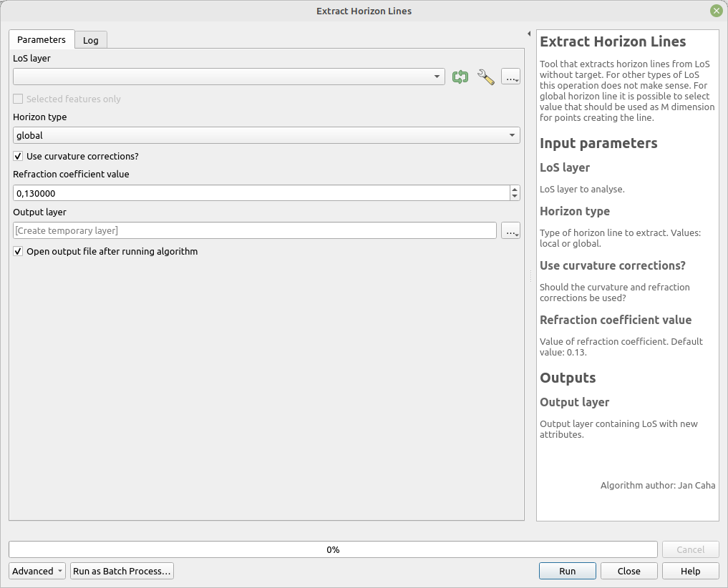The width and height of the screenshot is (728, 588).
Task: Decrease refraction coefficient with down arrow
Action: (515, 197)
